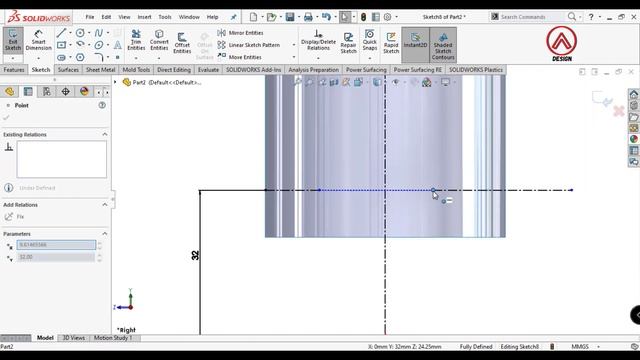This screenshot has height=360, width=640.
Task: Click the X coordinate parameter field
Action: click(56, 244)
